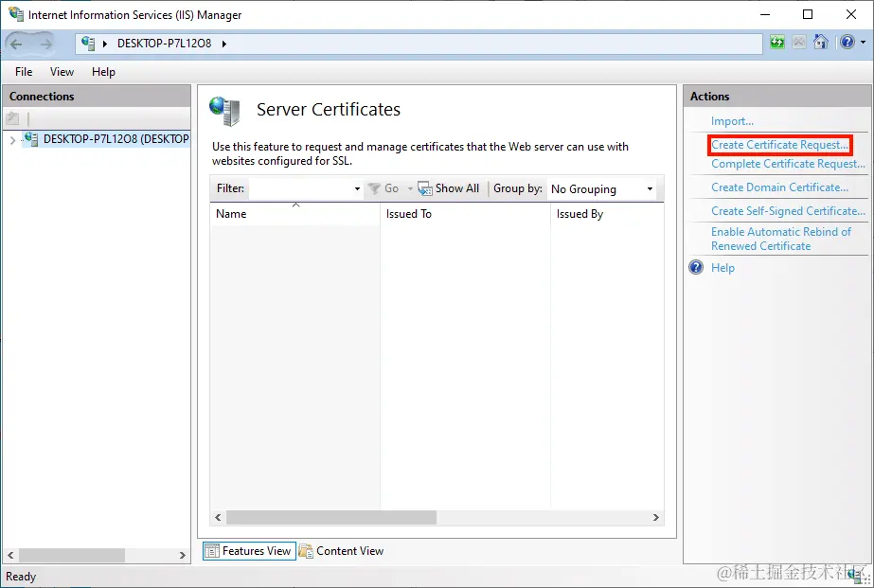This screenshot has width=874, height=588.
Task: Click the refresh page icon in toolbar
Action: [777, 43]
